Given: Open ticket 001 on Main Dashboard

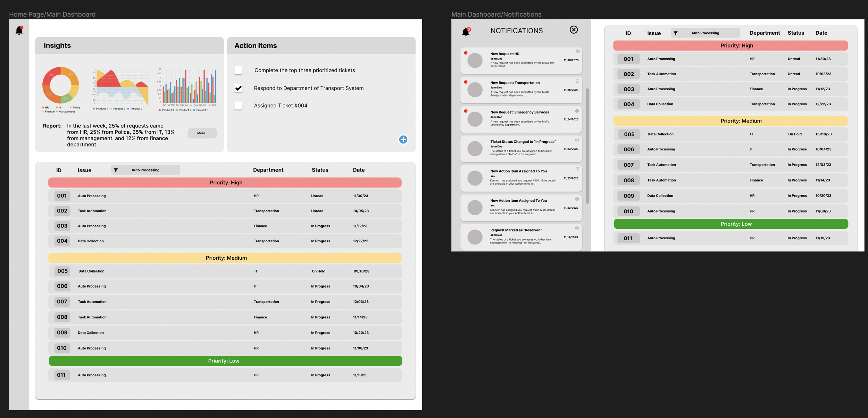Looking at the screenshot, I should [x=225, y=196].
